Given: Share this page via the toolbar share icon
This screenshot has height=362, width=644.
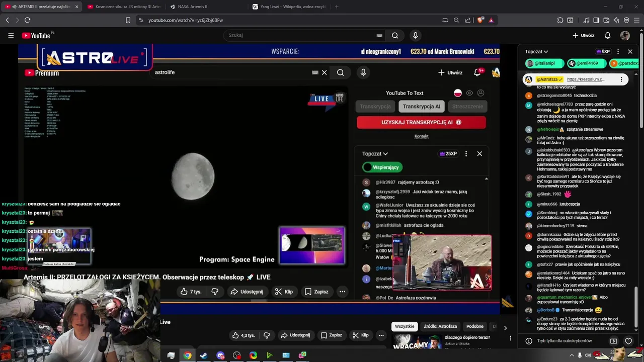Looking at the screenshot, I should [x=468, y=20].
